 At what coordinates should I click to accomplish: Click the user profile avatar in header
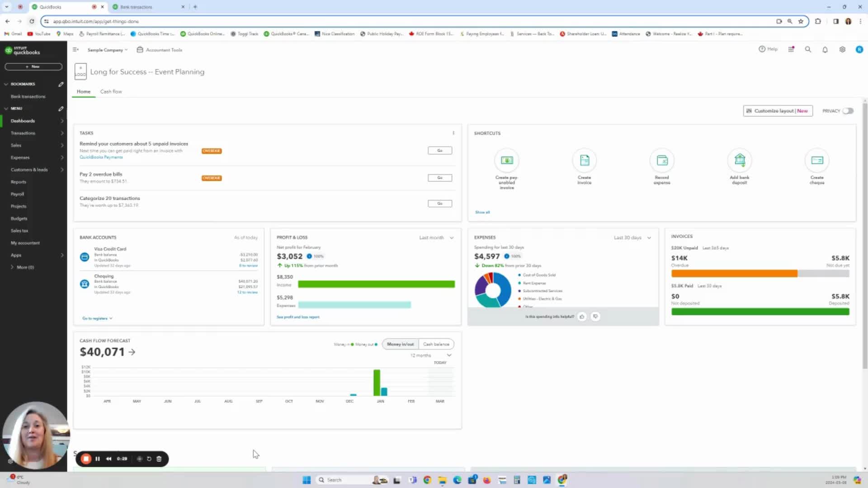point(859,50)
